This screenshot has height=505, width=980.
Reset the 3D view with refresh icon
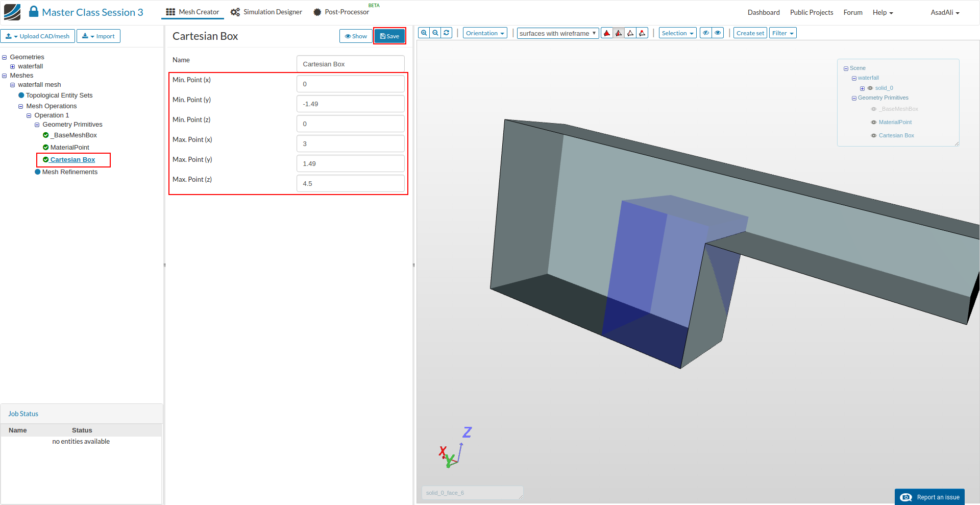[447, 33]
